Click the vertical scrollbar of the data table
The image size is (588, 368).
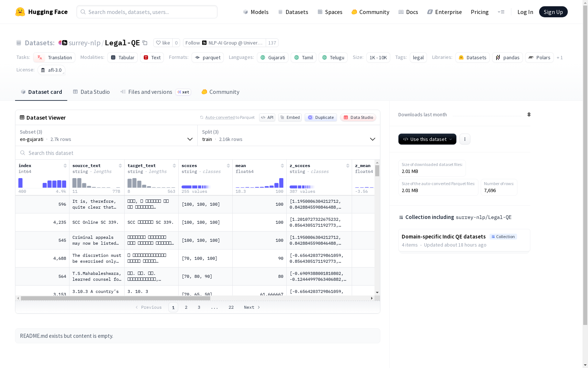click(377, 171)
